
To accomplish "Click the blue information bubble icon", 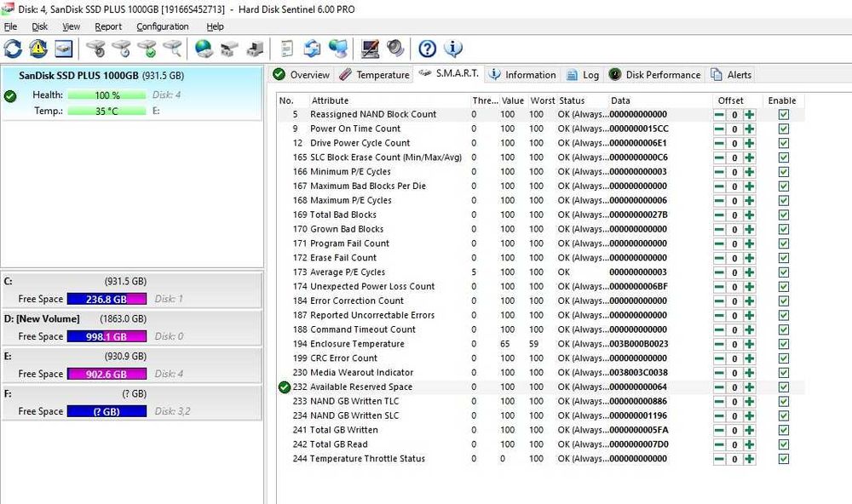I will [x=453, y=49].
